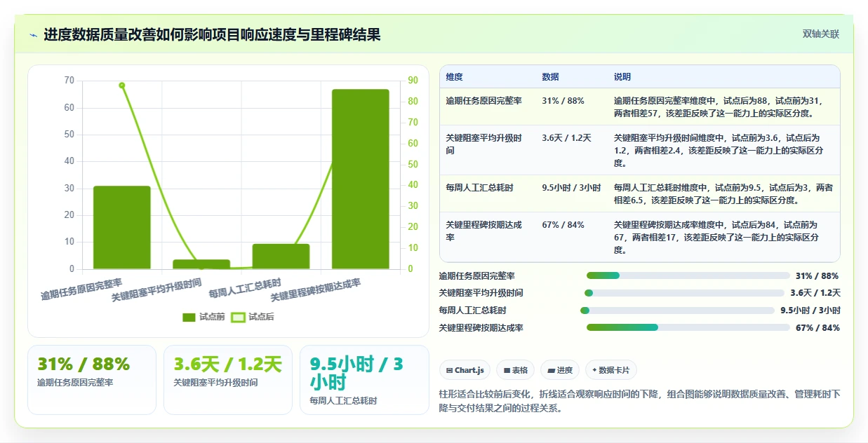Viewport: 868px width, 443px height.
Task: Click the 试点后 light green legend swatch
Action: click(238, 317)
